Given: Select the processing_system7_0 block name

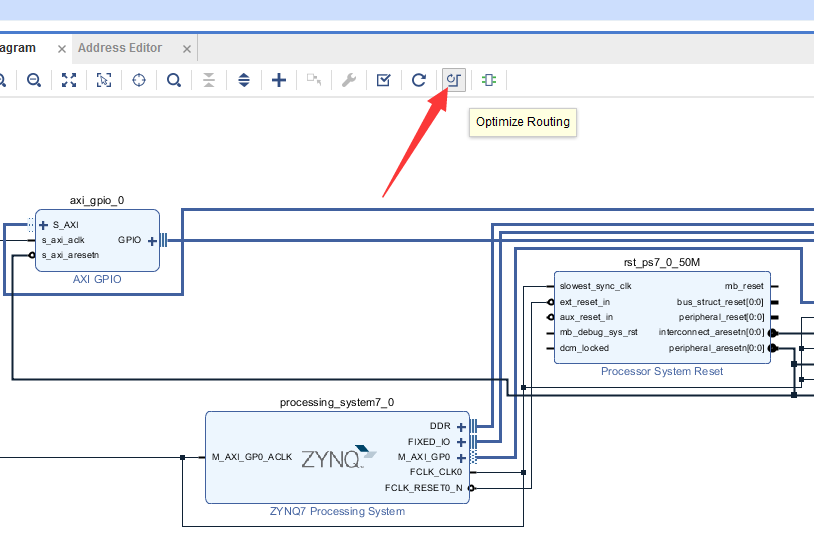Looking at the screenshot, I should coord(337,402).
